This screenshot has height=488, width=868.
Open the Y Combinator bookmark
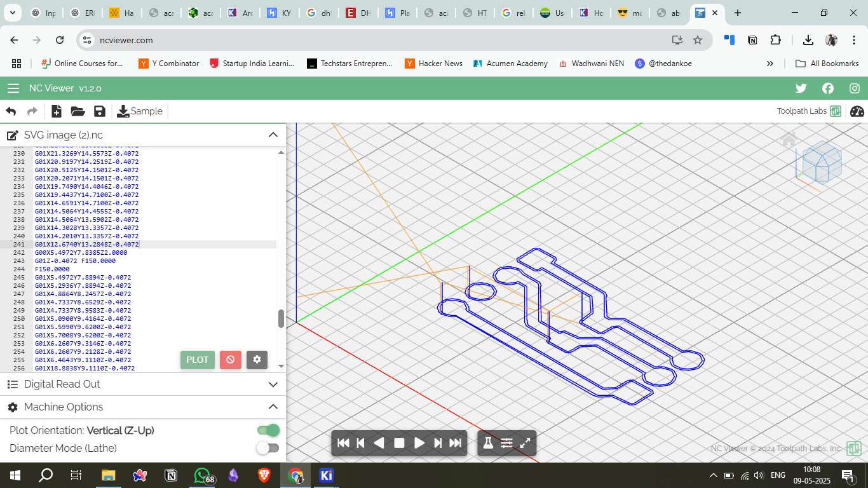pos(169,64)
